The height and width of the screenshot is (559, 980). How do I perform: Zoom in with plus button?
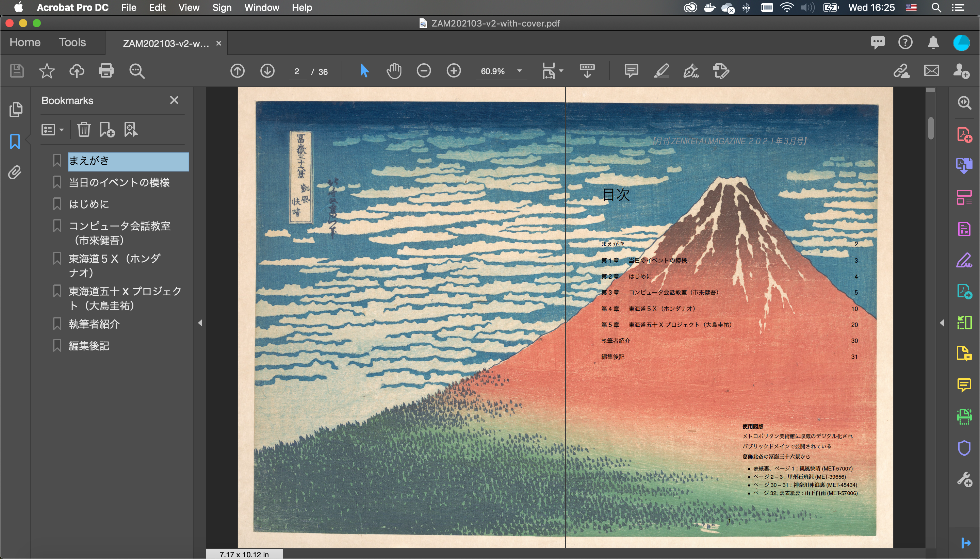[x=454, y=71]
